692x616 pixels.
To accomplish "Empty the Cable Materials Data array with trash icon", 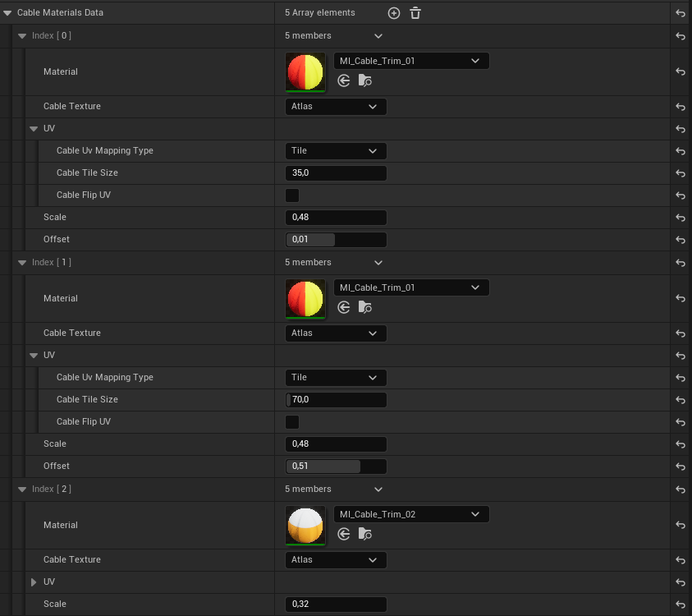I will [x=415, y=13].
